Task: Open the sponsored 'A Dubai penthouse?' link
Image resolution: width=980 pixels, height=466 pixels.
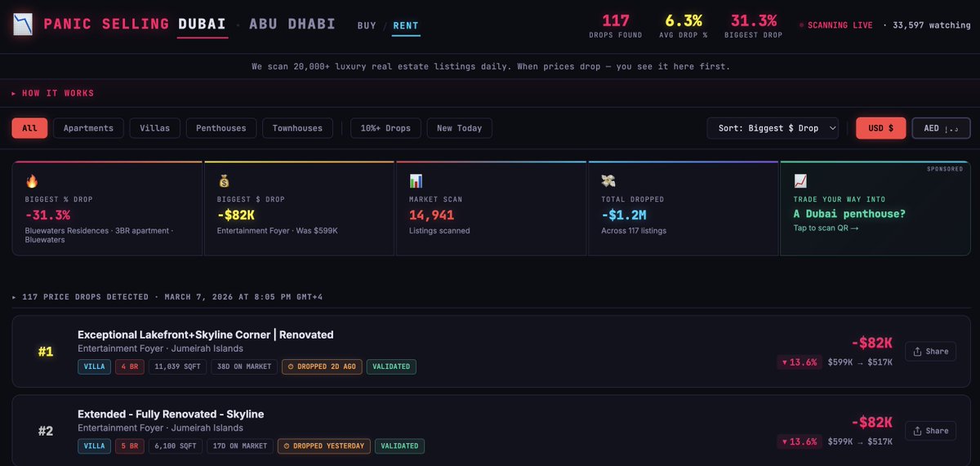Action: [875, 208]
